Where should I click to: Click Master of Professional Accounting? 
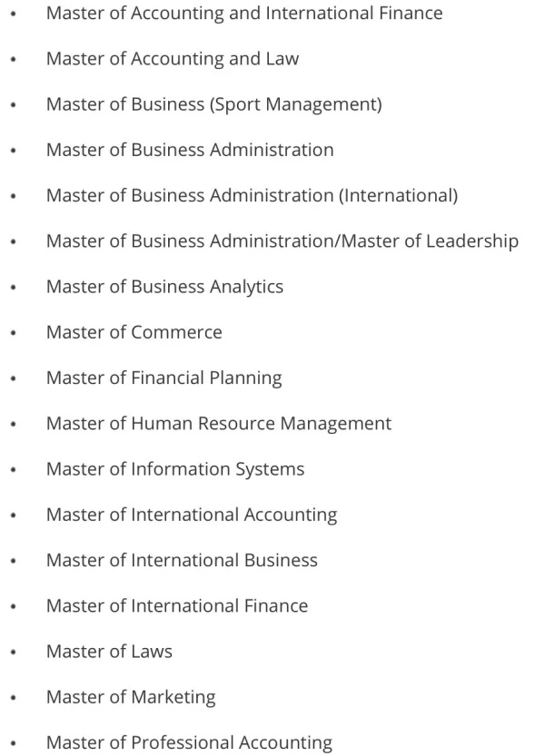(x=189, y=742)
